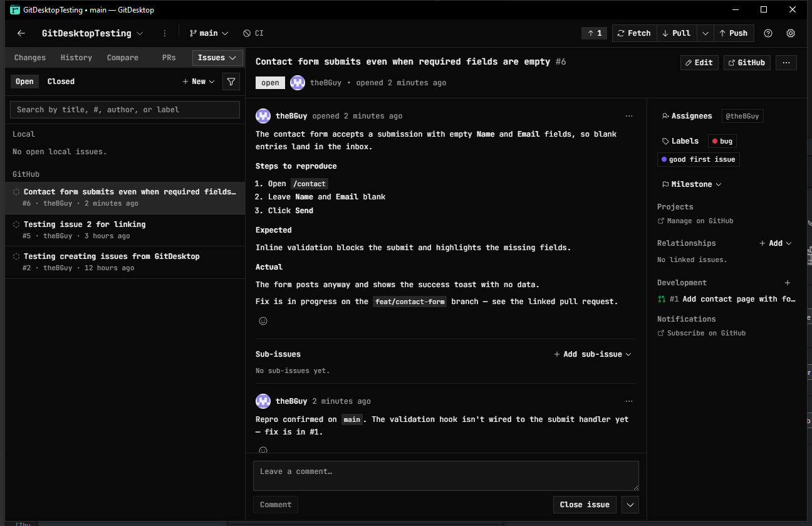Image resolution: width=812 pixels, height=526 pixels.
Task: Expand the Close issue options chevron
Action: (x=630, y=505)
